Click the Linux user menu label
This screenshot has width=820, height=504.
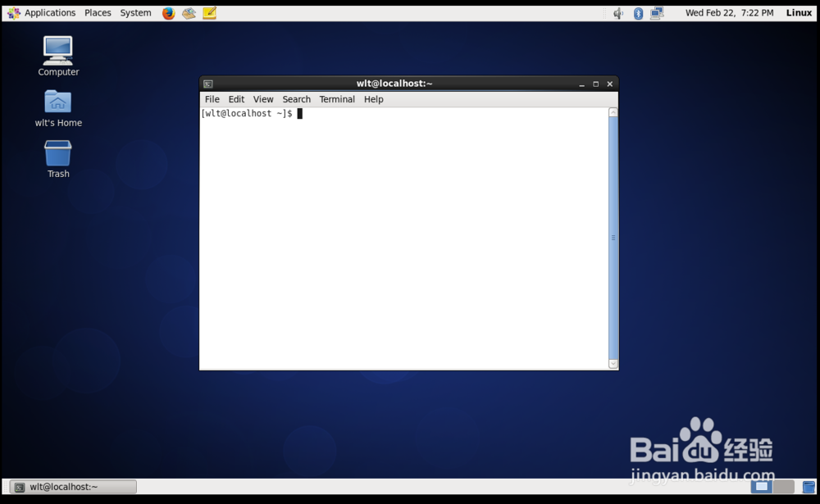(x=799, y=13)
